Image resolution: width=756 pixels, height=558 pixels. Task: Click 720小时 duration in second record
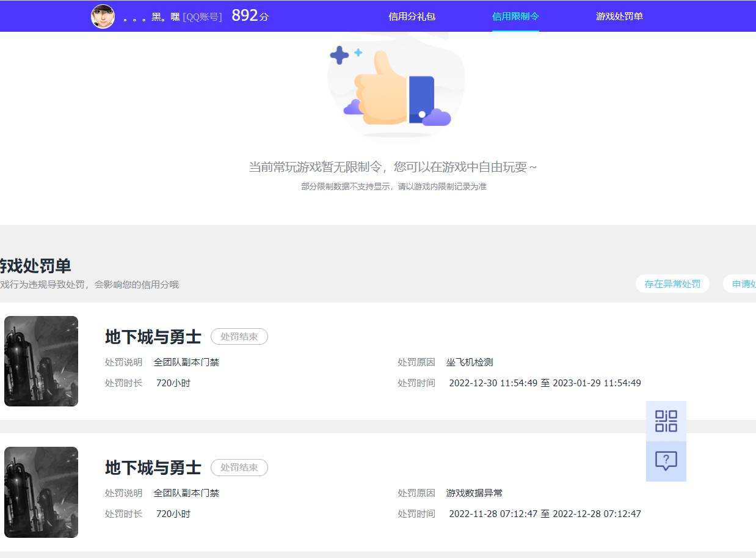[x=173, y=514]
